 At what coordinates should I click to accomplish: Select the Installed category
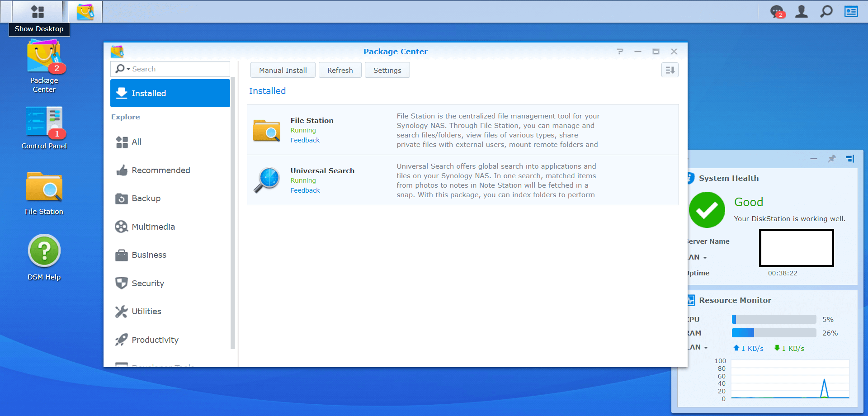pos(170,93)
